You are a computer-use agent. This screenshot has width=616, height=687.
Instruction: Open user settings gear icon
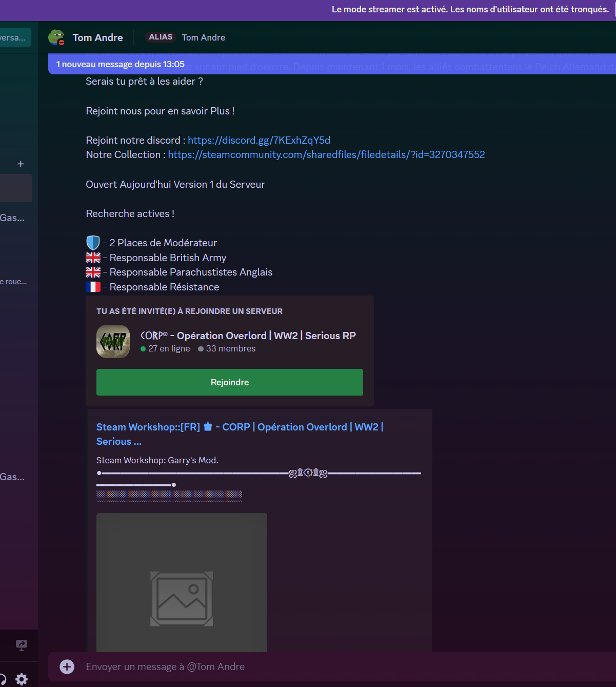(x=22, y=679)
